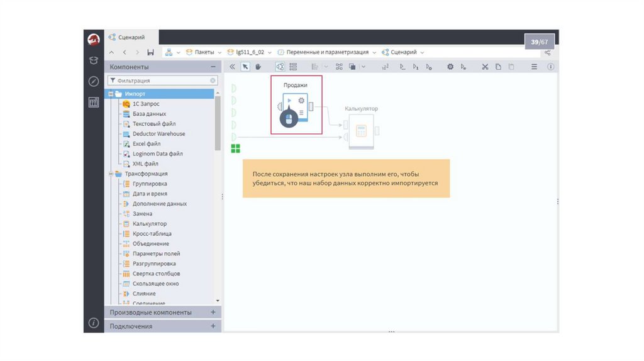The image size is (644, 361).
Task: Click the auto-layout nodes icon
Action: pos(339,67)
